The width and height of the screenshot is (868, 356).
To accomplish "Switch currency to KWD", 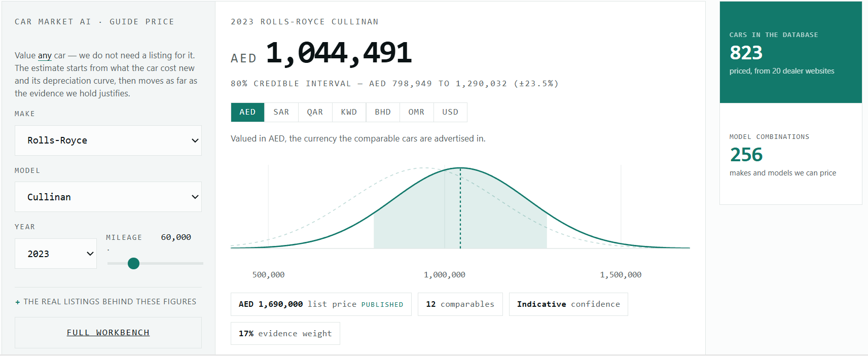I will tap(349, 112).
